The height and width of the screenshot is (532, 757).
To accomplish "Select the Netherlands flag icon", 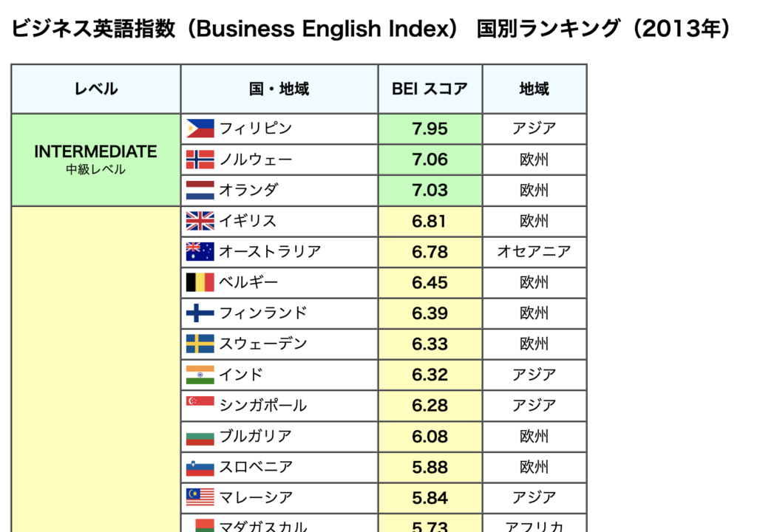I will [x=200, y=190].
